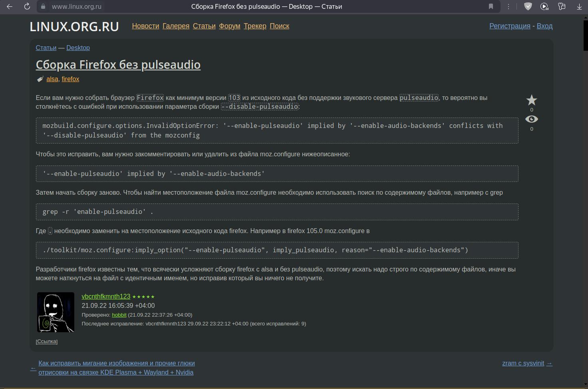
Task: Open the three-dot menu in the address bar
Action: [509, 6]
